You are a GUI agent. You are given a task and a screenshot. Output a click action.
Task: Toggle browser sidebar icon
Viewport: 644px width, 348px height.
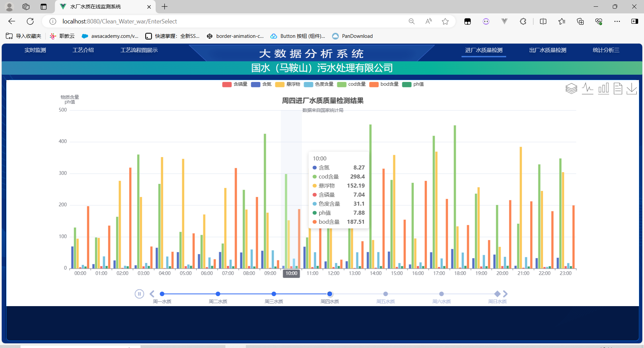[x=635, y=21]
